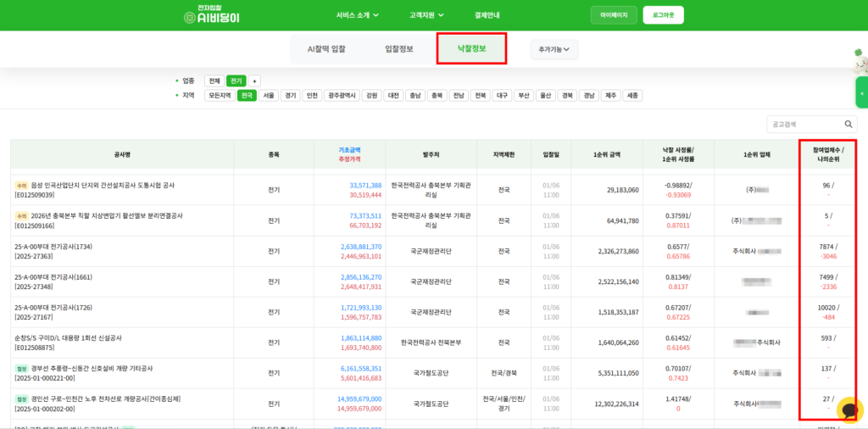The image size is (868, 429).
Task: Click the 공고검색 search input field
Action: click(x=802, y=124)
